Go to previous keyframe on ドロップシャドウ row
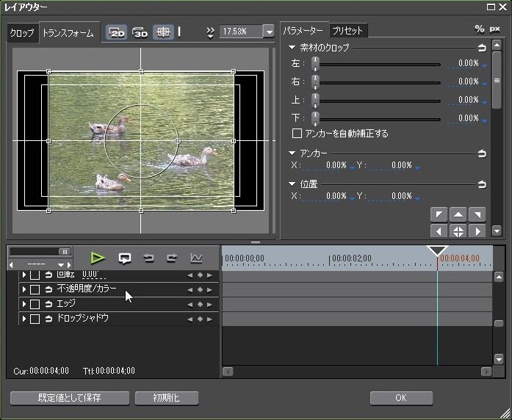Screen dimensions: 512x420 tap(190, 319)
